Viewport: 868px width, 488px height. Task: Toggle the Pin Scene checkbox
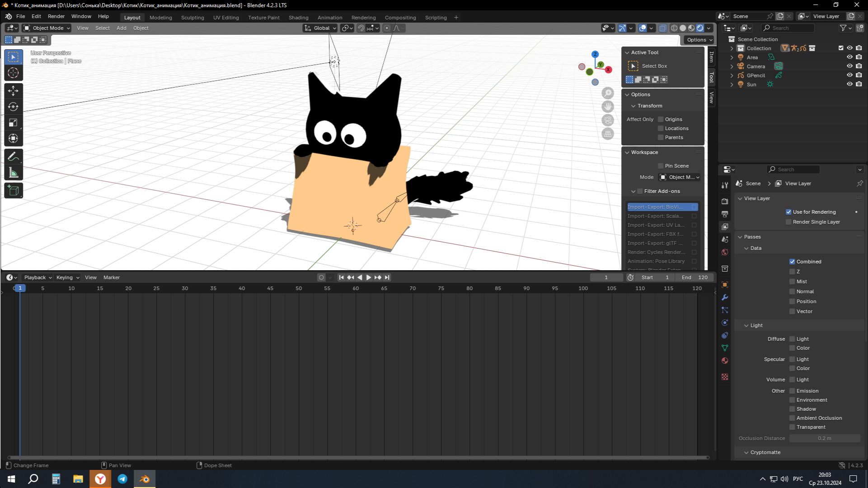click(661, 166)
